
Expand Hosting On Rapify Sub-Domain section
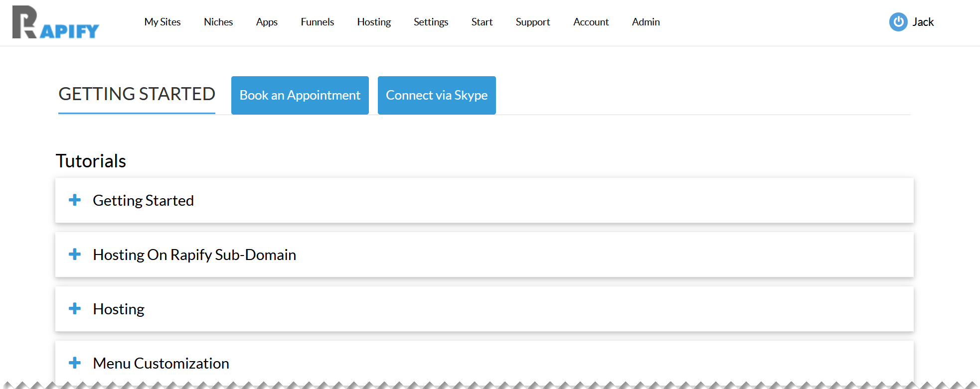click(x=194, y=255)
